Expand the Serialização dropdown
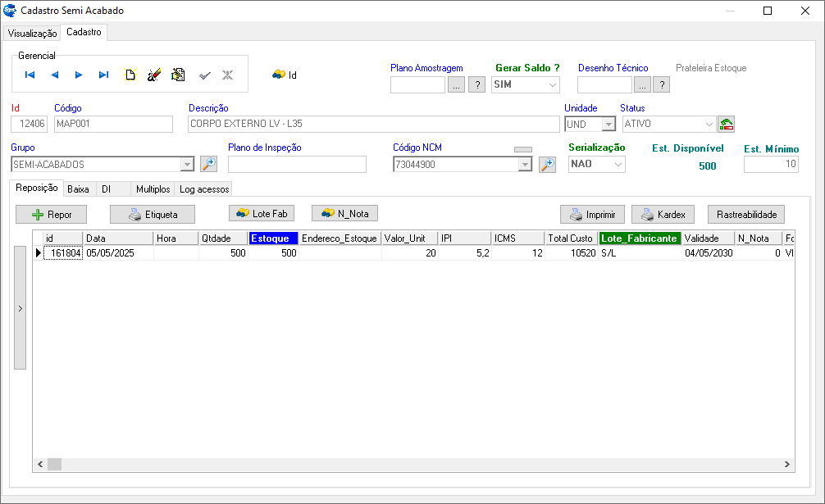Viewport: 825px width, 504px height. point(618,164)
